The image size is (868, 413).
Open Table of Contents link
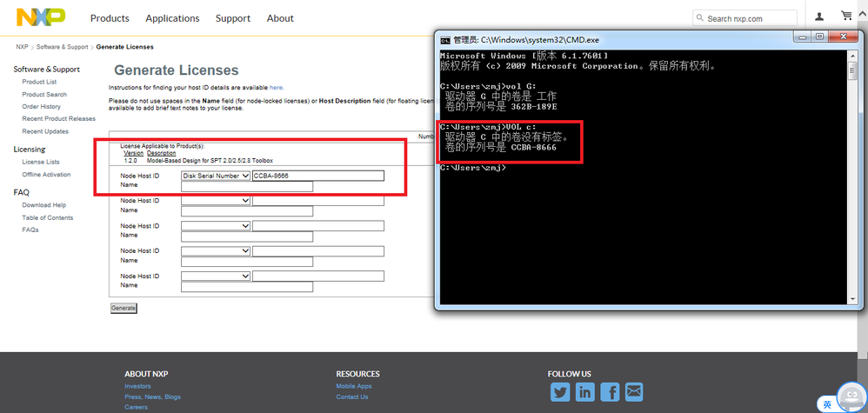tap(48, 218)
